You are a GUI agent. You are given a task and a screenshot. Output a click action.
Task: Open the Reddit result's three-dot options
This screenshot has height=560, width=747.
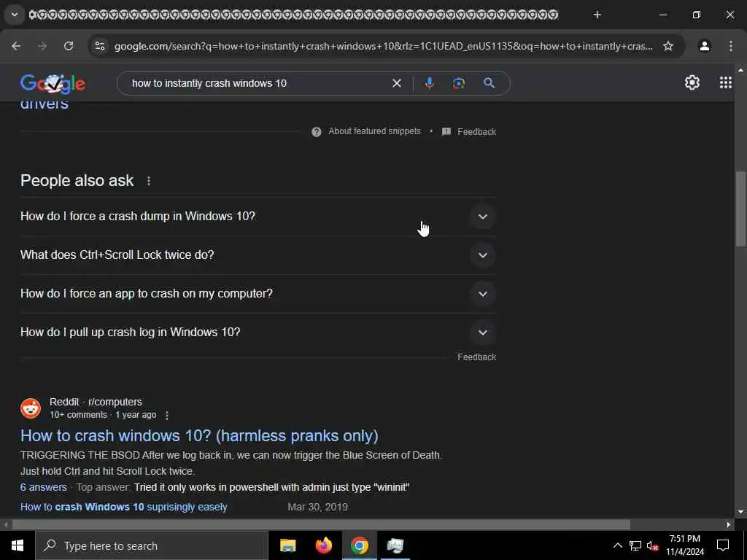pos(167,415)
